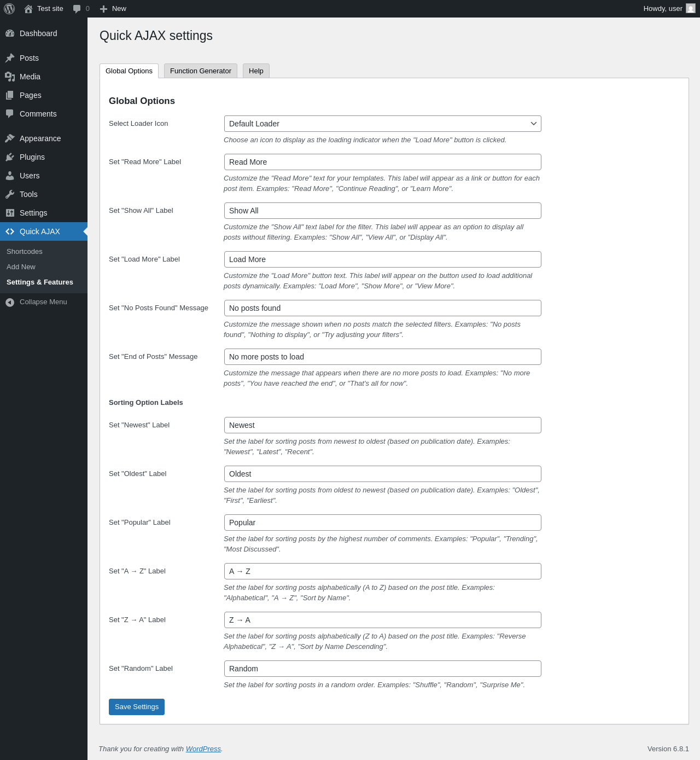
Task: Focus the Load More label input
Action: pyautogui.click(x=383, y=259)
